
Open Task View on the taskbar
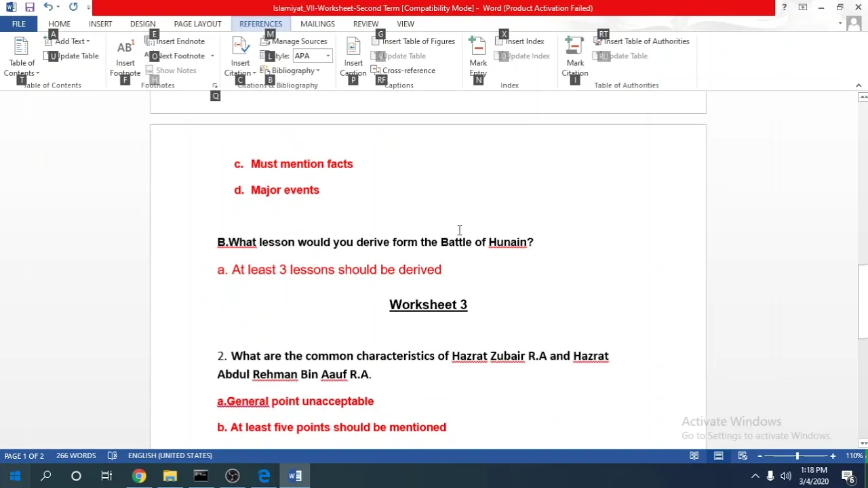tap(106, 476)
